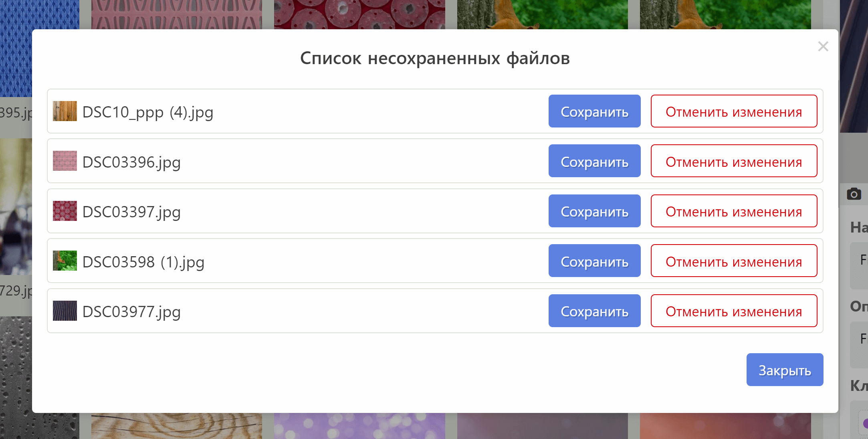Click the Закрыть button
868x439 pixels.
785,370
